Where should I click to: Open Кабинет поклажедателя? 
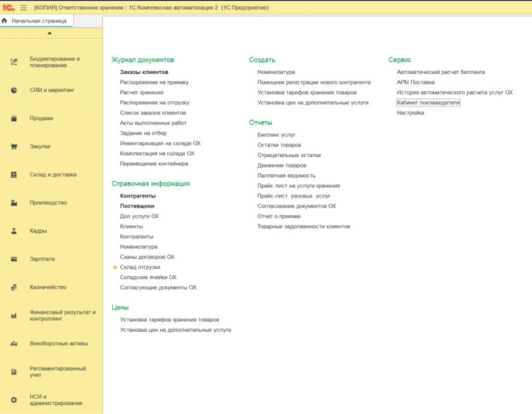(x=428, y=103)
